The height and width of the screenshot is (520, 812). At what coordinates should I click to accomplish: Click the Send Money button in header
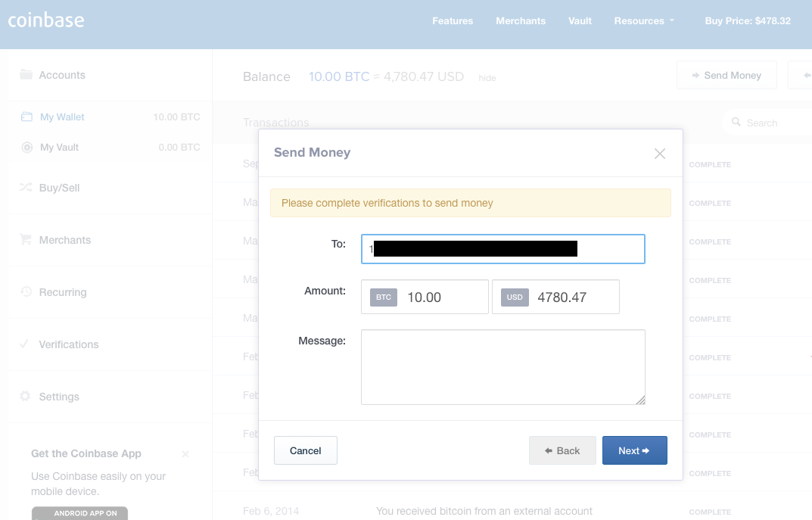click(726, 75)
